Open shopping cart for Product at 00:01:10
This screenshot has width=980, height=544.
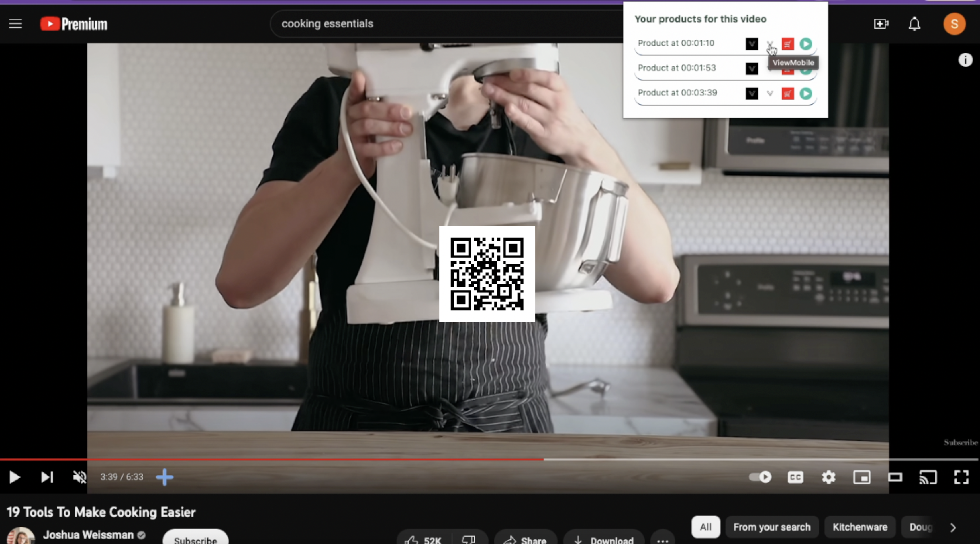[788, 44]
